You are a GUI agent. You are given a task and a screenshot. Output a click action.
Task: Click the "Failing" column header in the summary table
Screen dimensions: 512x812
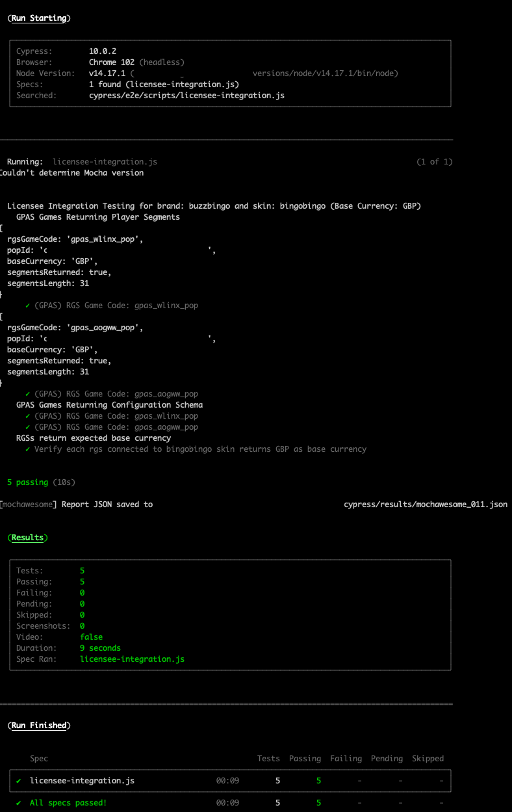[346, 758]
